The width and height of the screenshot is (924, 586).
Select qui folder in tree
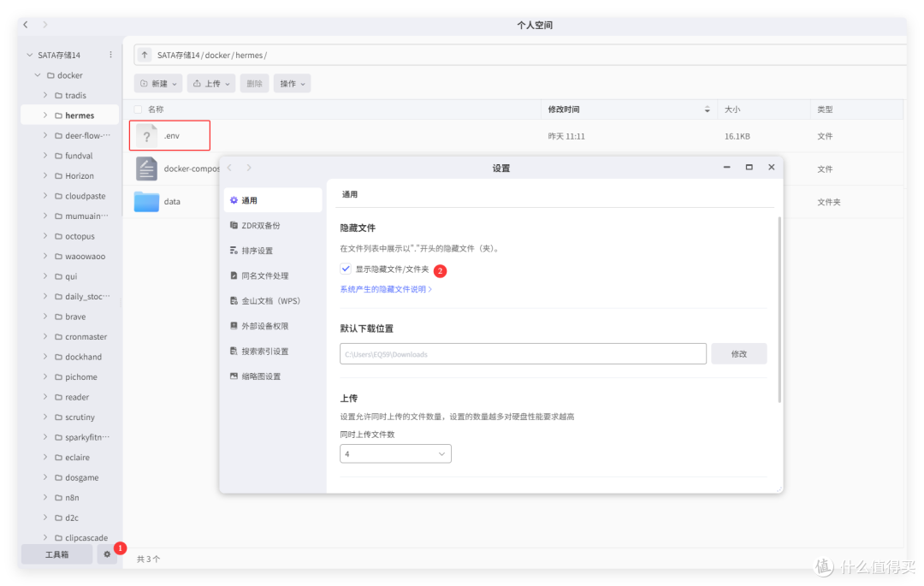pyautogui.click(x=71, y=276)
